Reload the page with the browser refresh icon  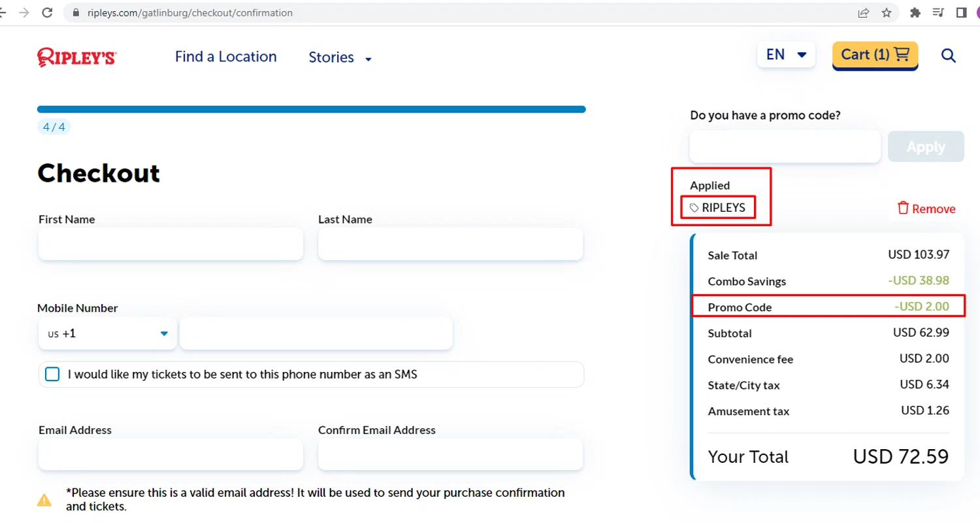pos(47,12)
